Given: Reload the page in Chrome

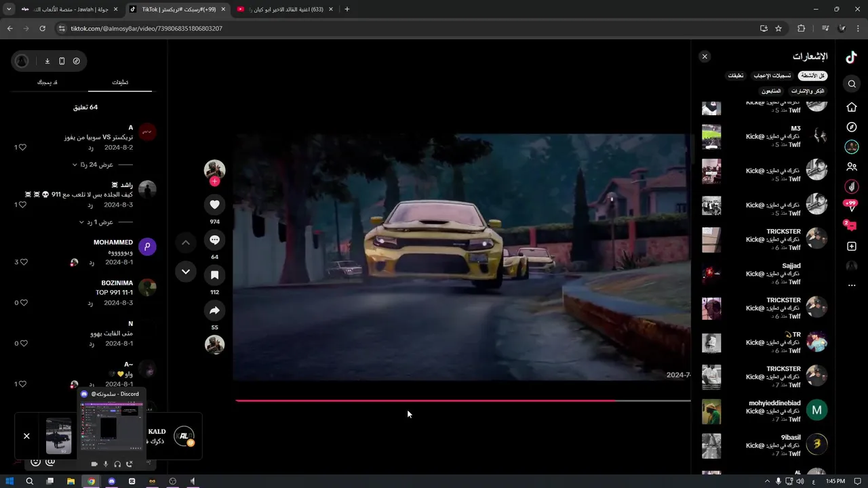Looking at the screenshot, I should pos(42,28).
